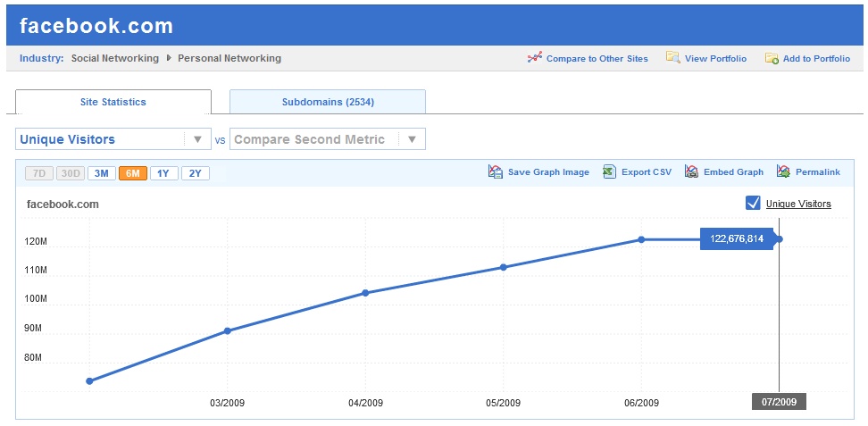The width and height of the screenshot is (868, 426).
Task: Click the Export CSV spreadsheet icon
Action: [x=610, y=171]
